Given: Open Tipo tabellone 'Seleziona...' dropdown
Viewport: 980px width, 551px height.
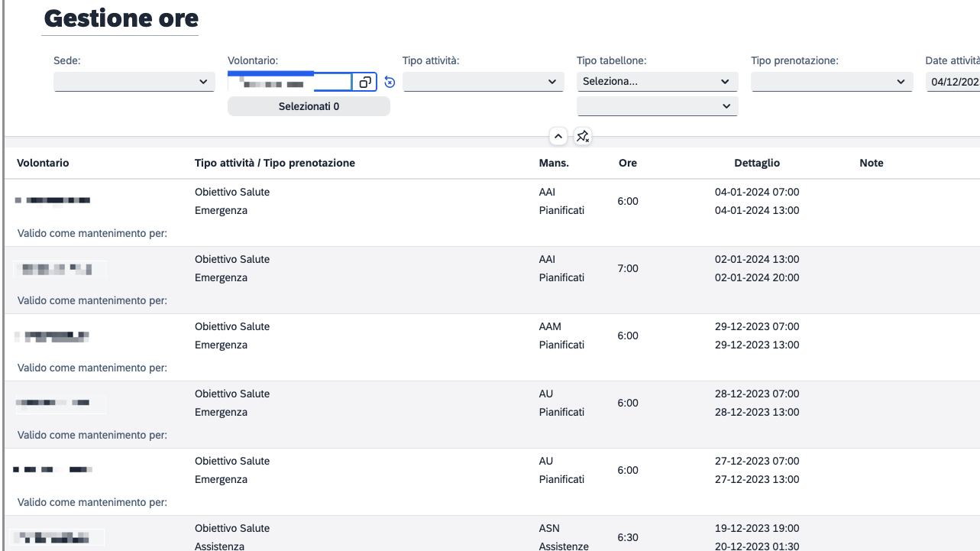Looking at the screenshot, I should (x=657, y=82).
